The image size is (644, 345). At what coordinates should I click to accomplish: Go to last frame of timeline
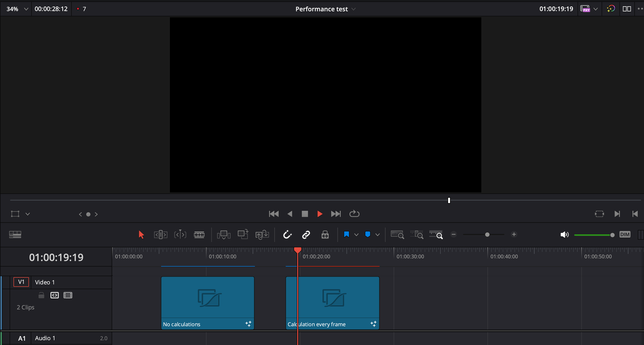coord(336,214)
